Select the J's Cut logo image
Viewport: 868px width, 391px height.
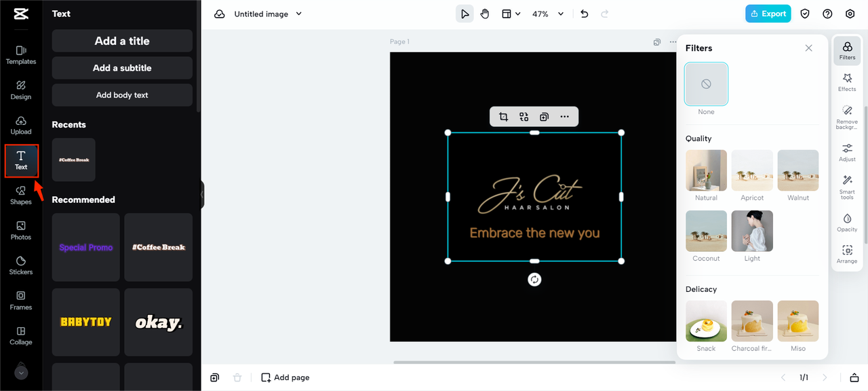pyautogui.click(x=534, y=196)
